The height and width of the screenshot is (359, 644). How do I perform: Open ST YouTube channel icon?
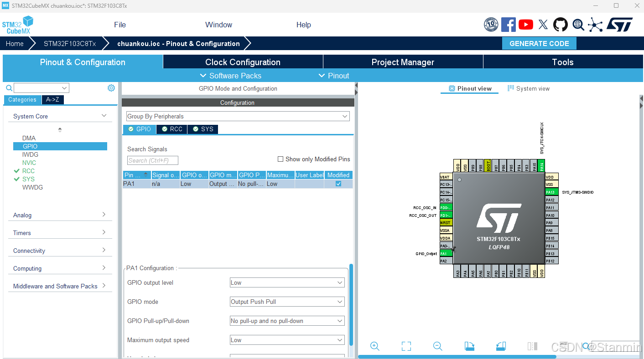pyautogui.click(x=525, y=25)
